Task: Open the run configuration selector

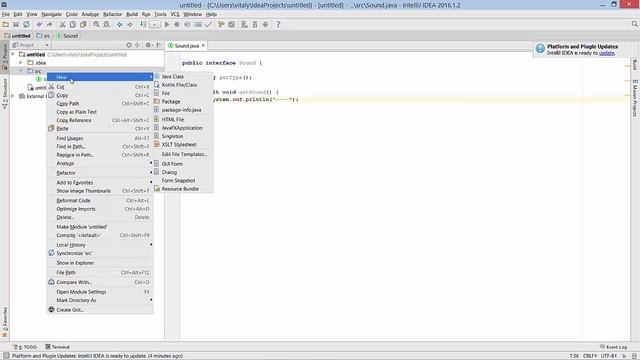Action: [x=155, y=24]
